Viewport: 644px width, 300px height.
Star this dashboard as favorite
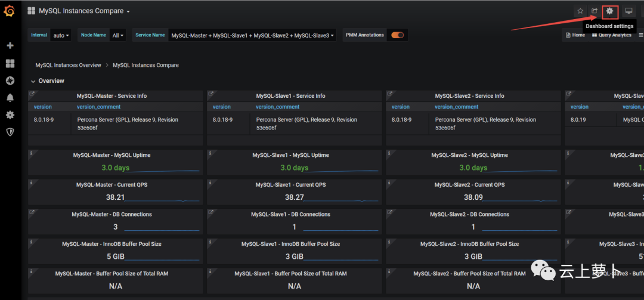tap(580, 11)
